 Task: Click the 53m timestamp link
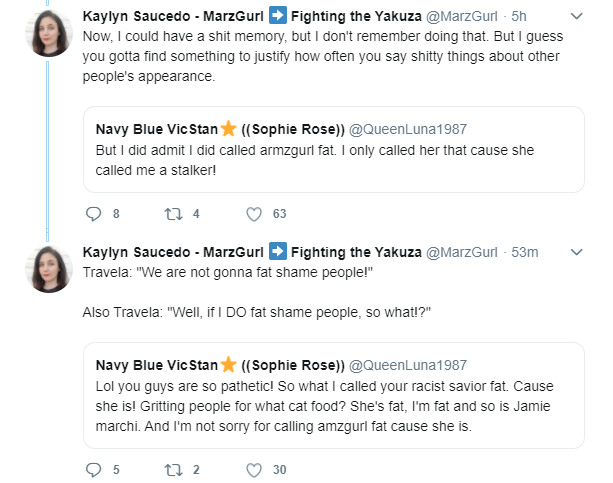tap(525, 252)
